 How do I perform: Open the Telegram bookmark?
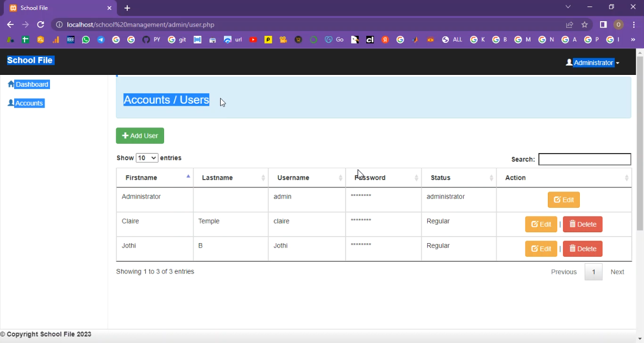(x=101, y=40)
